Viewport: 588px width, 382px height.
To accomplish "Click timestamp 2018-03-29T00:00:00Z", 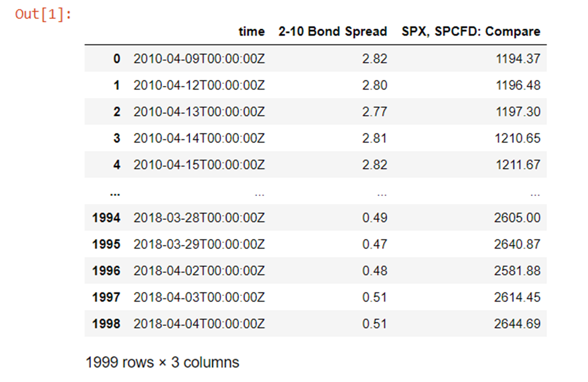I will pos(199,244).
